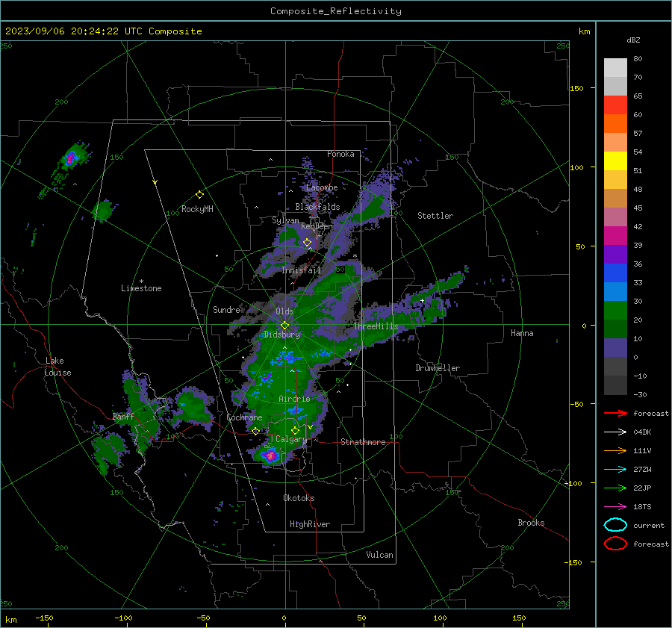
Task: Click the Lacombe town label
Action: pyautogui.click(x=322, y=187)
